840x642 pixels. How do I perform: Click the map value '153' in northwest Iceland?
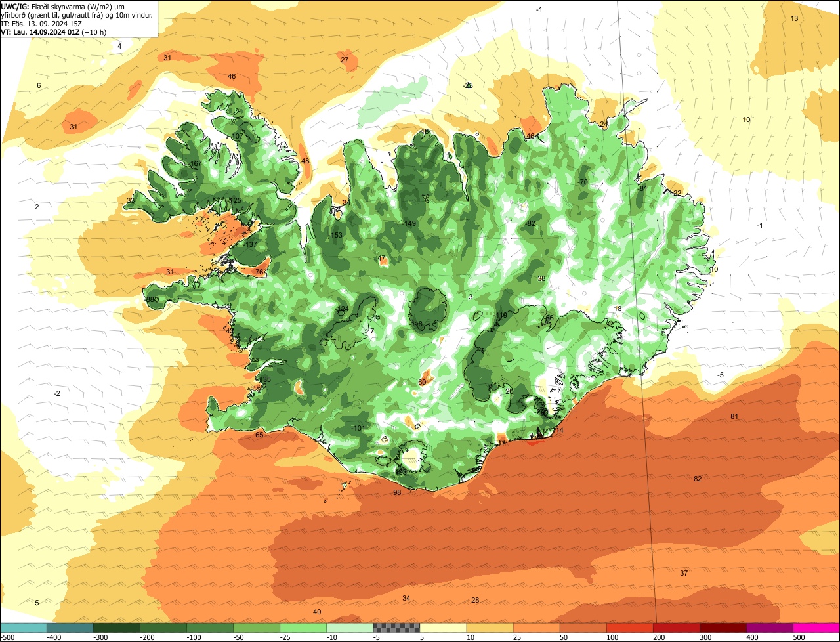tap(335, 235)
